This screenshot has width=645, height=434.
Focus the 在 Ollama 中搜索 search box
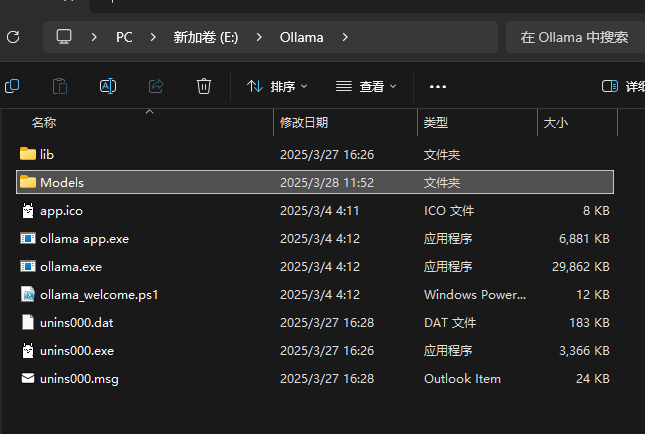[574, 37]
